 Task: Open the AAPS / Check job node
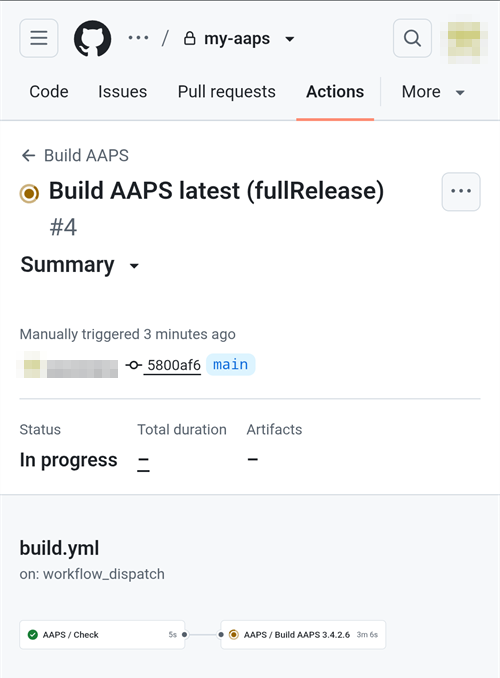pyautogui.click(x=102, y=635)
